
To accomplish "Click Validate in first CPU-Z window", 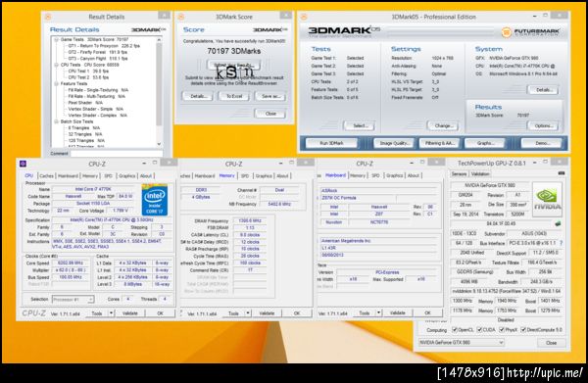I will point(129,312).
